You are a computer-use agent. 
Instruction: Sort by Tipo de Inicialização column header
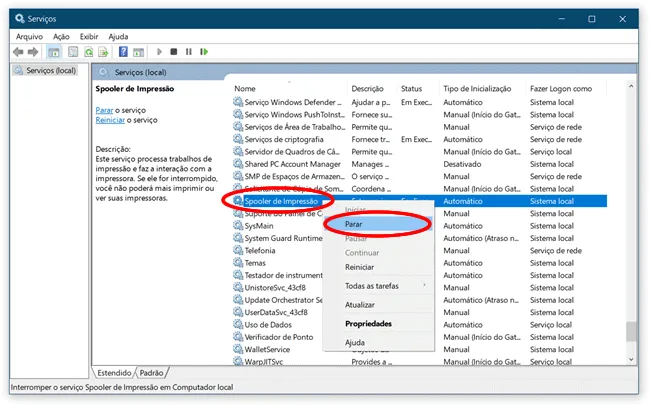click(477, 88)
